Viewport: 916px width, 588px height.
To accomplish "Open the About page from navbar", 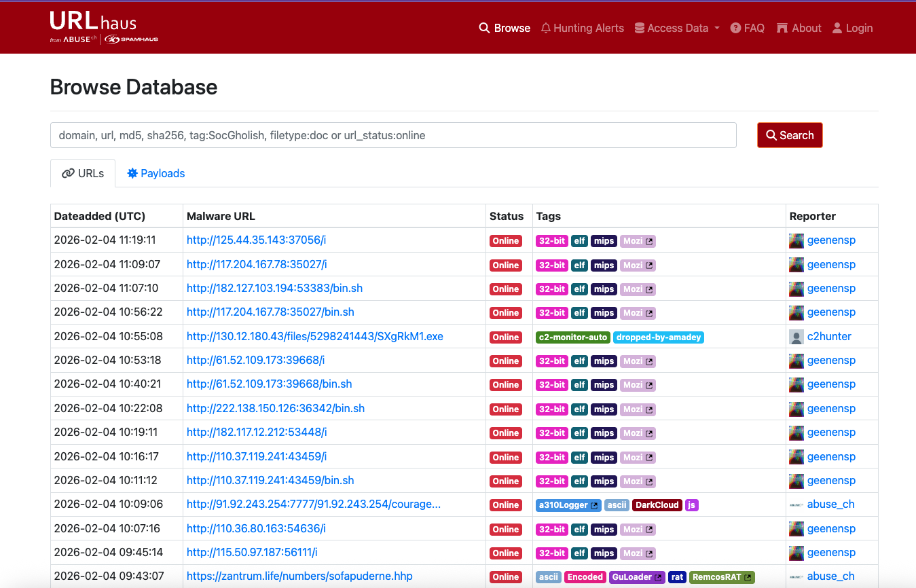I will point(799,28).
